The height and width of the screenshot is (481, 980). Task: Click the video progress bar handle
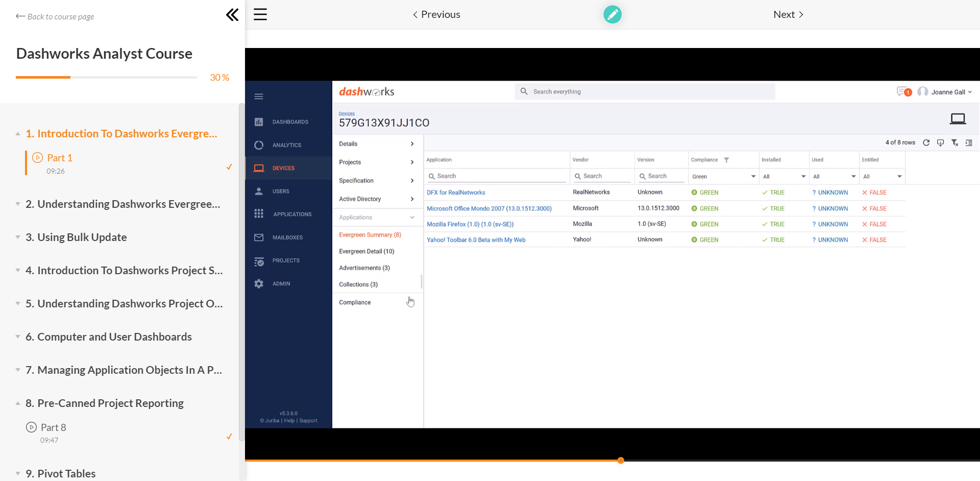[x=621, y=460]
